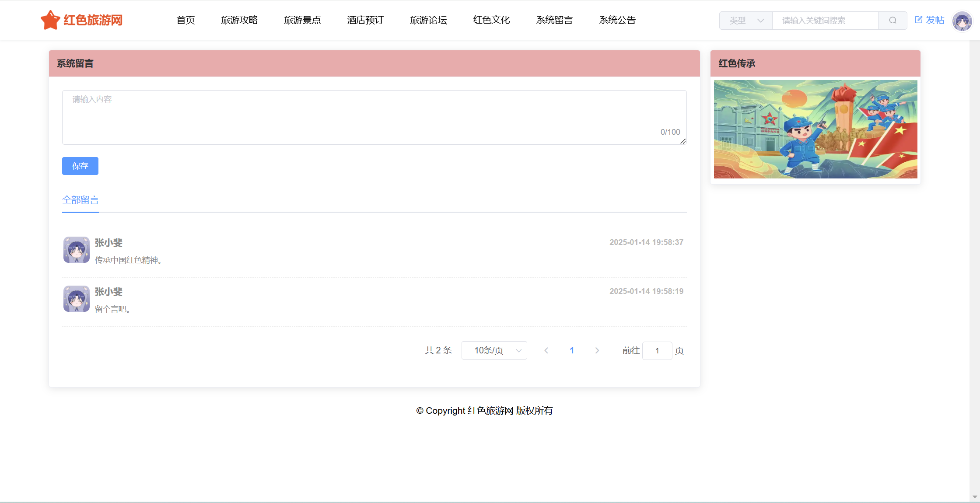Open 酒店预订 navigation link

[365, 20]
